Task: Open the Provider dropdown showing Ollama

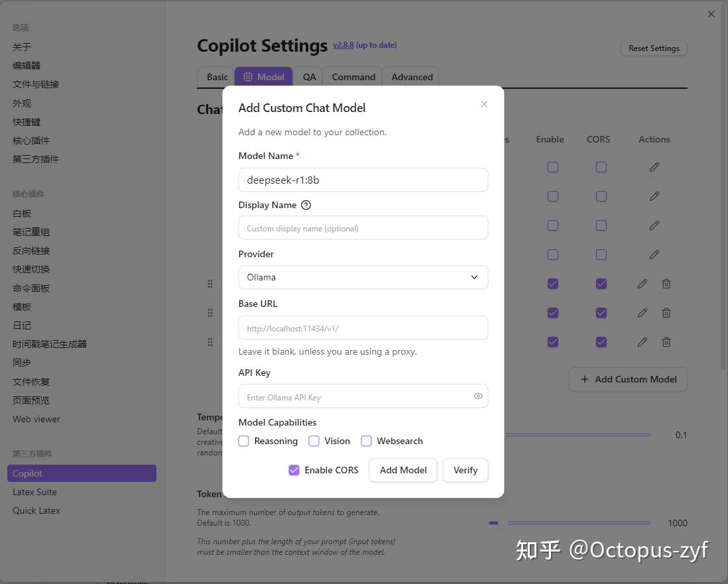Action: point(363,277)
